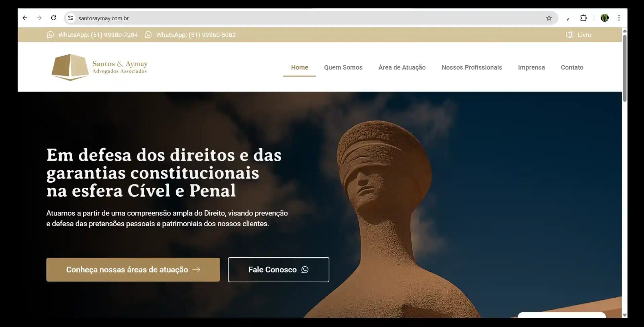The width and height of the screenshot is (644, 327).
Task: Click the back navigation arrow
Action: (x=25, y=18)
